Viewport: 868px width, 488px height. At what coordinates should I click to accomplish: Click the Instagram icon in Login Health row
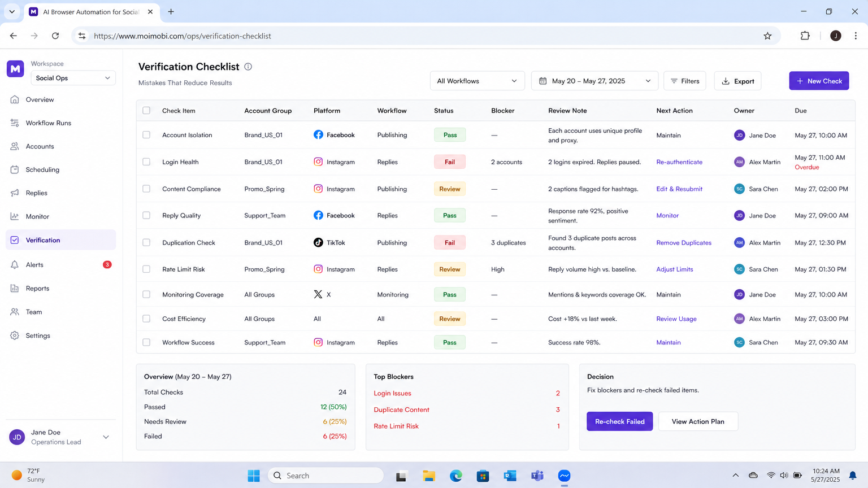point(318,162)
